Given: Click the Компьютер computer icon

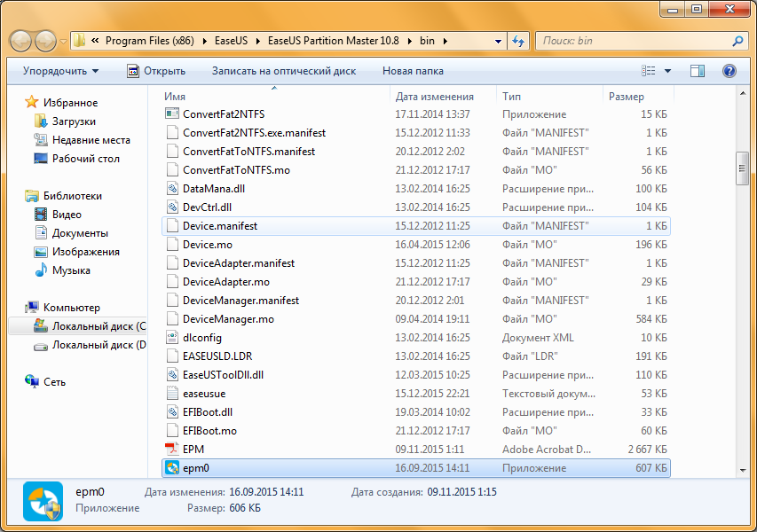Looking at the screenshot, I should coord(32,308).
